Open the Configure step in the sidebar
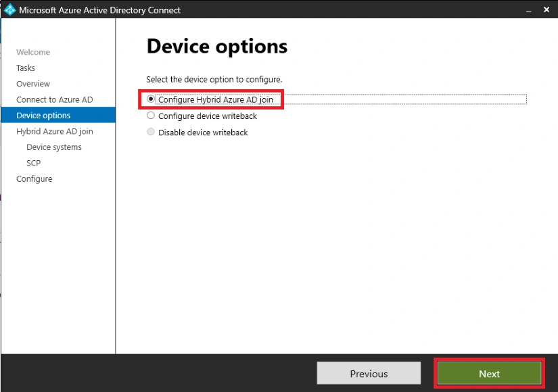This screenshot has height=392, width=558. tap(34, 179)
